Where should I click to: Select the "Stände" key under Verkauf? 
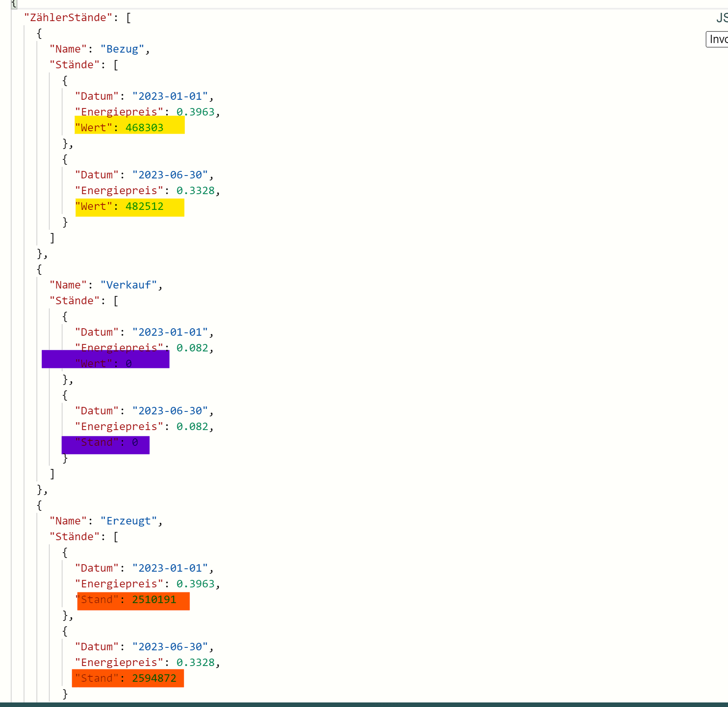pyautogui.click(x=75, y=301)
